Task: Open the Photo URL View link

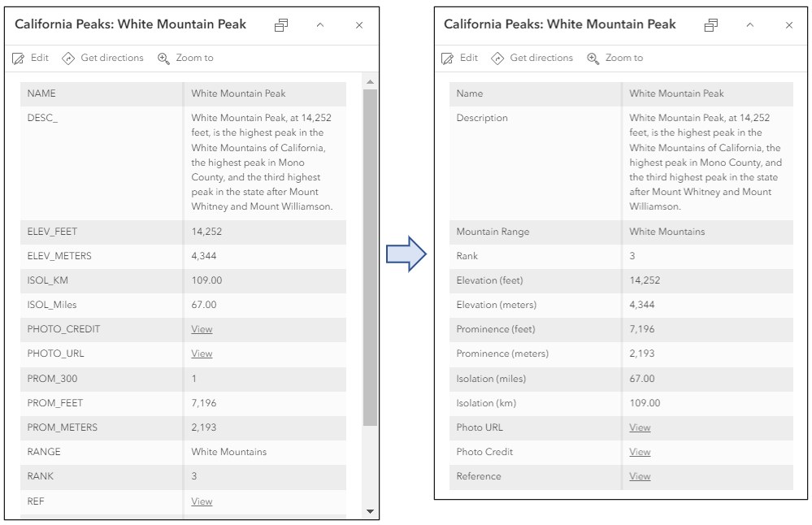Action: click(x=640, y=427)
